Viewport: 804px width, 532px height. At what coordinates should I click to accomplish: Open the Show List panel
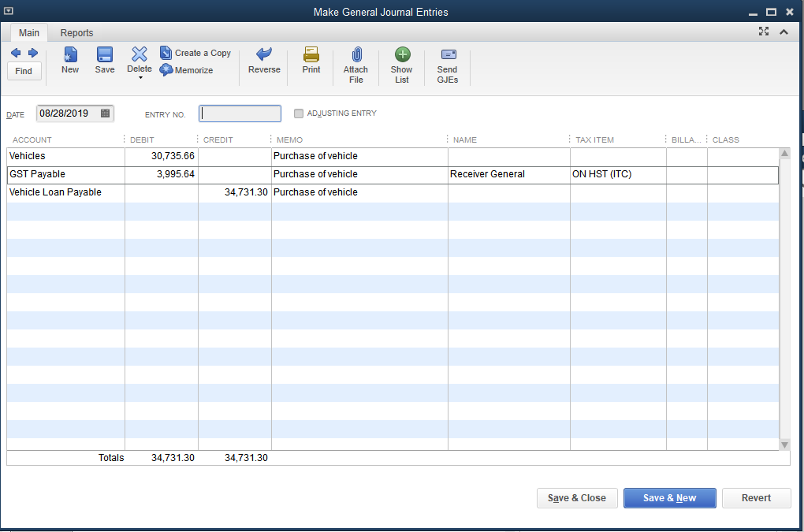click(x=401, y=61)
